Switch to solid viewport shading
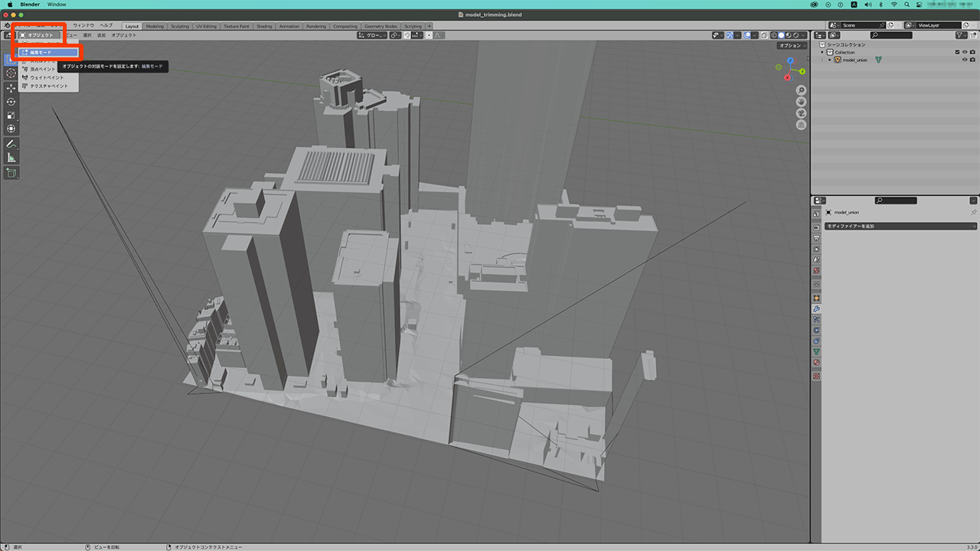 click(x=782, y=35)
